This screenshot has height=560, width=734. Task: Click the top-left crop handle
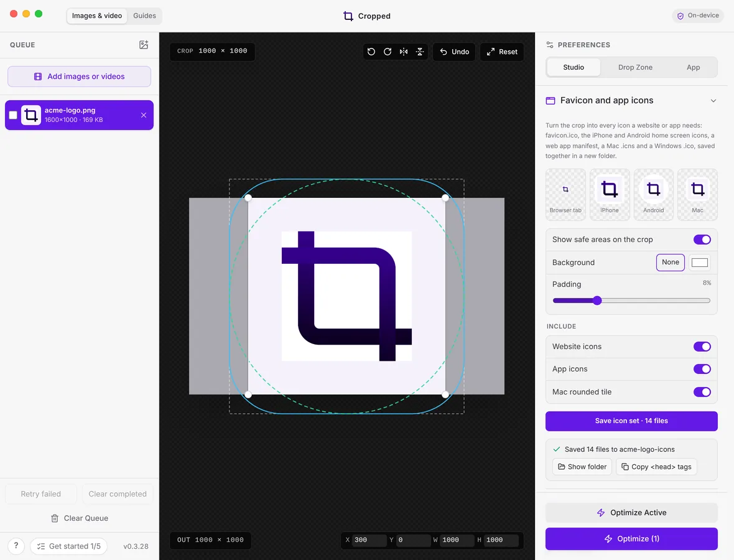(248, 198)
